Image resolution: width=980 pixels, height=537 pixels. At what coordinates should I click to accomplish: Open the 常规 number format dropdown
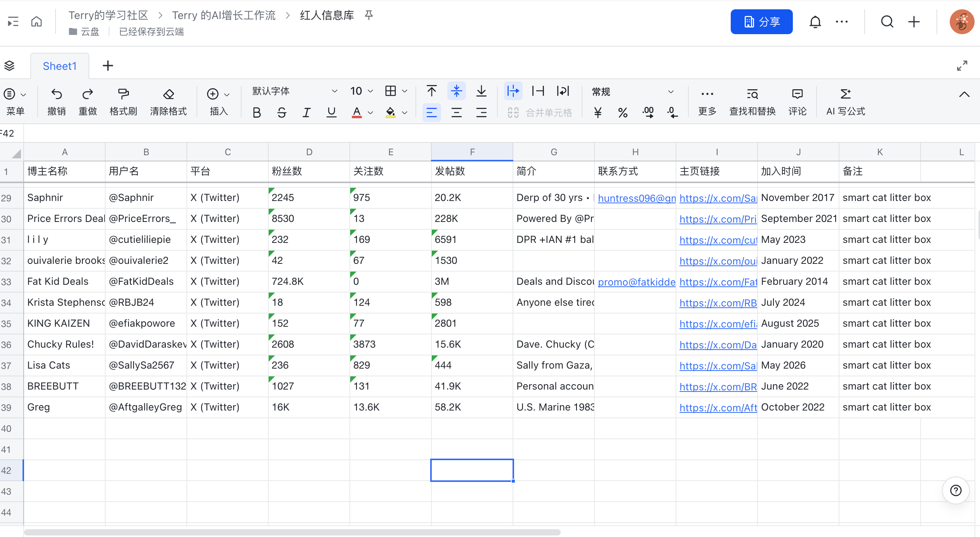(633, 92)
